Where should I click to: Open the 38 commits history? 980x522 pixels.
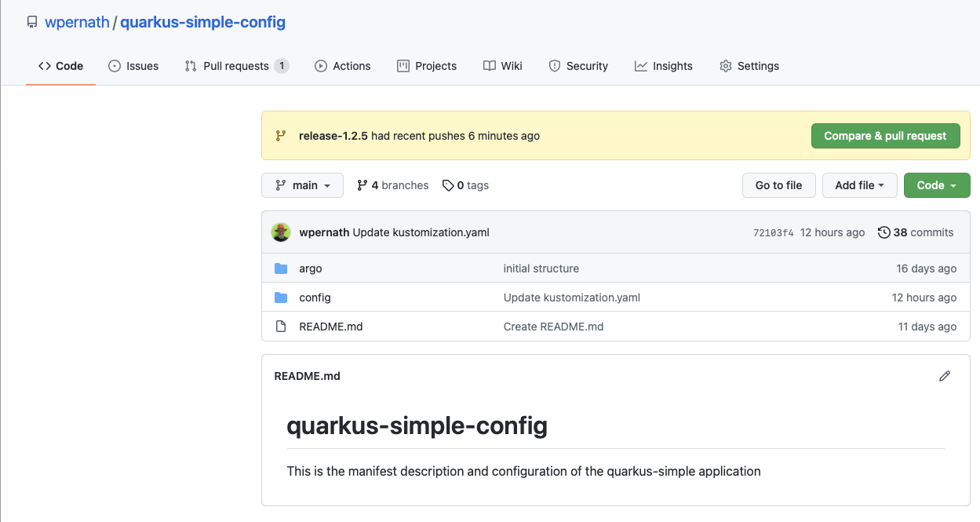(x=916, y=232)
